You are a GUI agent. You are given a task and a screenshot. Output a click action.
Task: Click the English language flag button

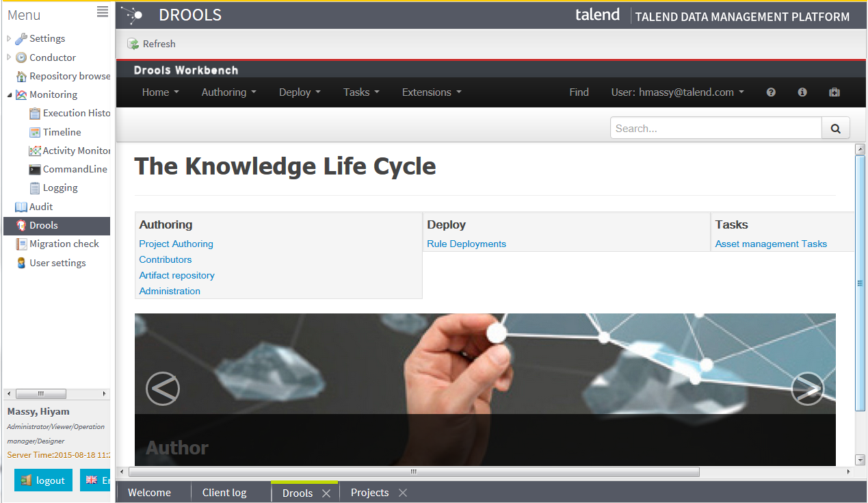click(x=95, y=480)
